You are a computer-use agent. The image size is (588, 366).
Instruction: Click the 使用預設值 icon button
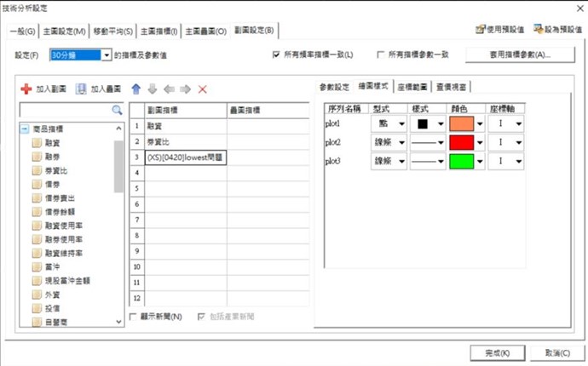(x=481, y=30)
